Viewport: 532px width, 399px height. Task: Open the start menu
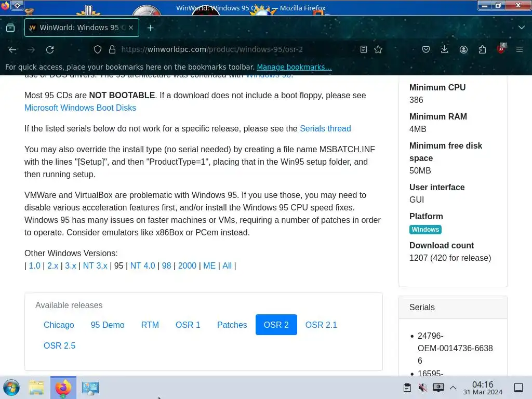[x=11, y=388]
